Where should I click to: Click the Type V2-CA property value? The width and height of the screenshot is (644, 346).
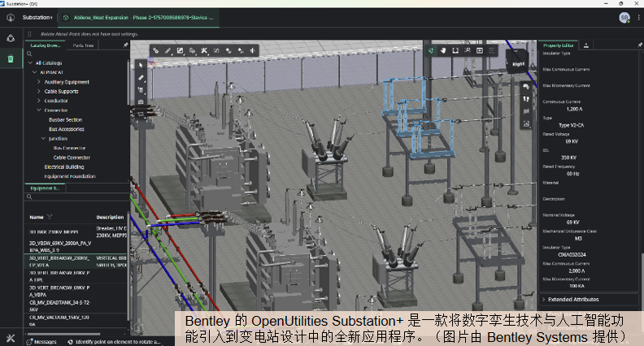[572, 125]
